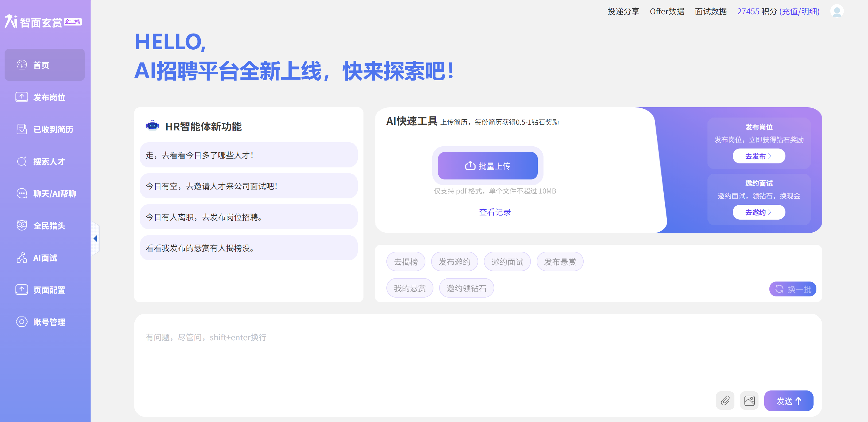Open 投递分享 in top menu
The image size is (868, 422).
coord(623,11)
